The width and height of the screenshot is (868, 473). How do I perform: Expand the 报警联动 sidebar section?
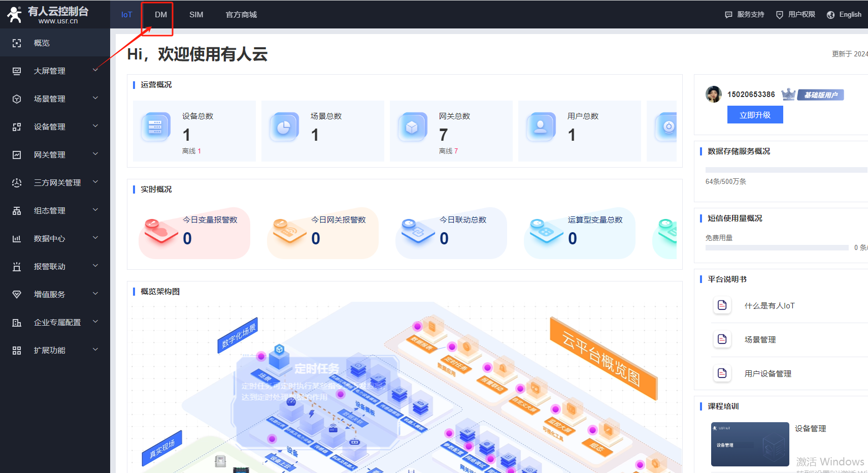pyautogui.click(x=95, y=266)
